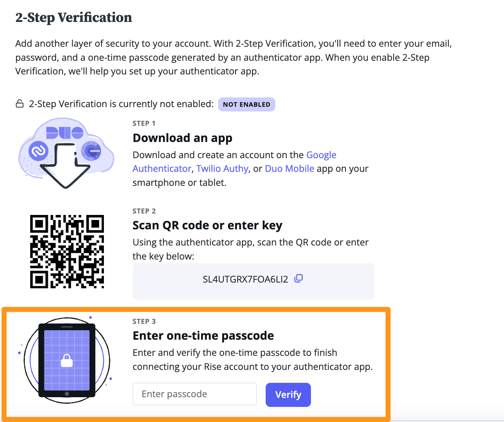504x422 pixels.
Task: Click the tablet lock illustration
Action: pyautogui.click(x=67, y=360)
